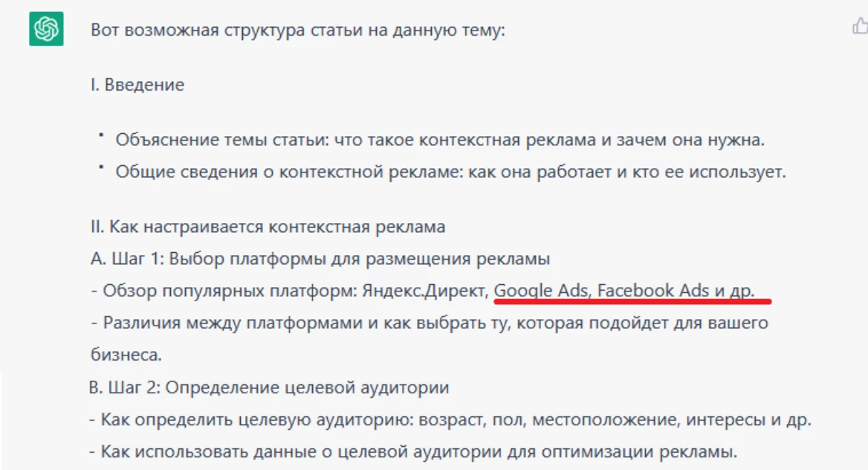Click the bullet dot before 'Объяснение темы статьи'
Viewport: 868px width, 470px height.
click(x=100, y=135)
